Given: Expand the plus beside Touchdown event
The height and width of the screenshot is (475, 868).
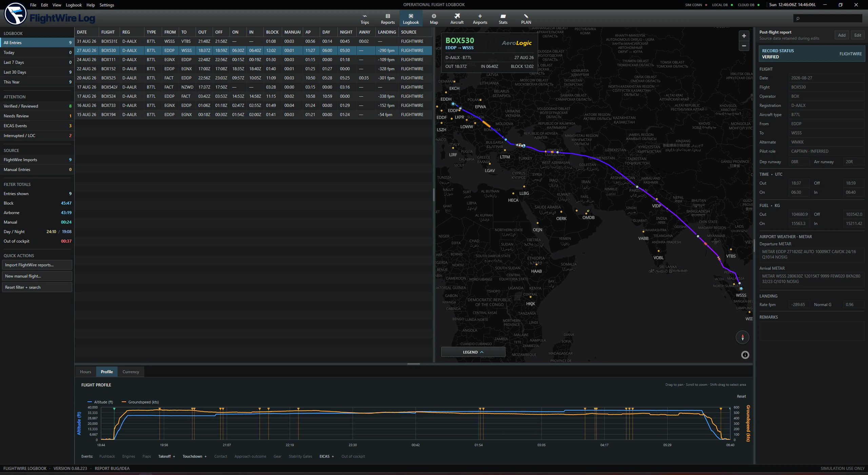Looking at the screenshot, I should pos(205,457).
